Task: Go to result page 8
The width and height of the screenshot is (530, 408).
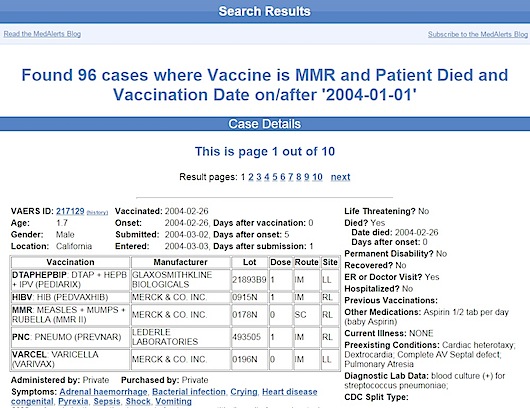Action: tap(299, 177)
